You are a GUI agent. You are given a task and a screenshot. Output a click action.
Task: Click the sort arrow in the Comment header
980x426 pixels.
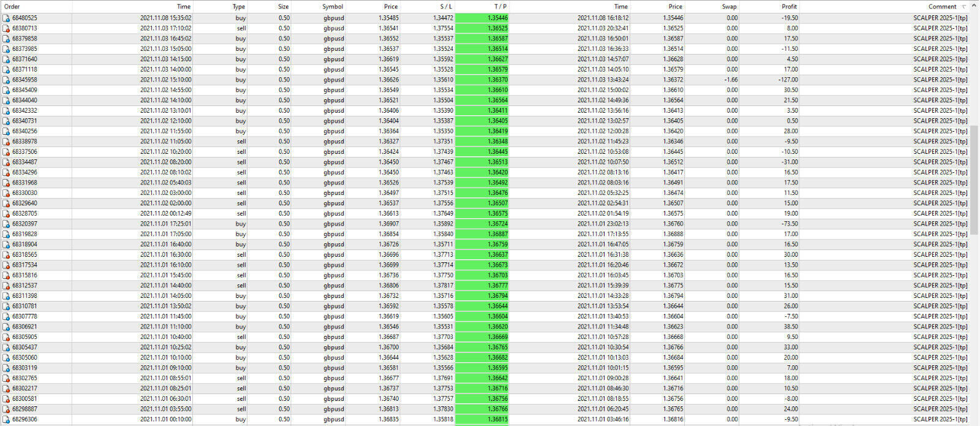coord(963,7)
